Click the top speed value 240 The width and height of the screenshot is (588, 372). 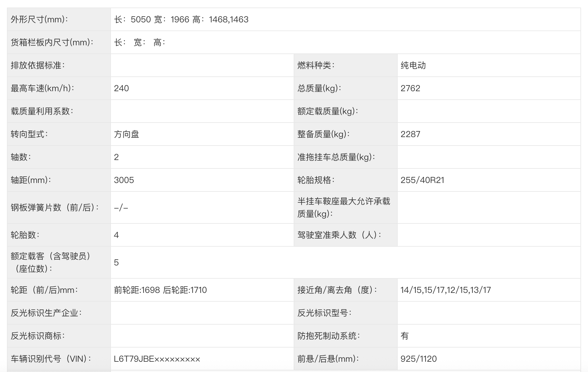[x=121, y=88]
